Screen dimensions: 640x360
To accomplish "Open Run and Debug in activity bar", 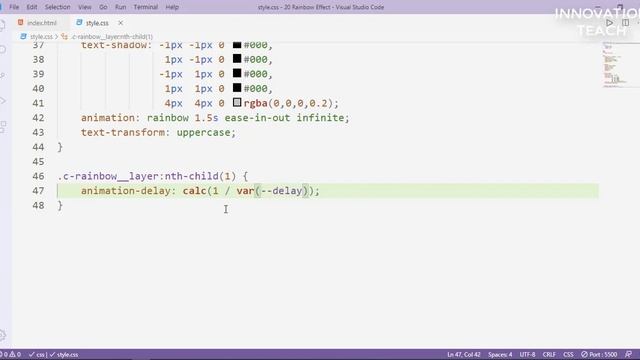I will (3, 100).
